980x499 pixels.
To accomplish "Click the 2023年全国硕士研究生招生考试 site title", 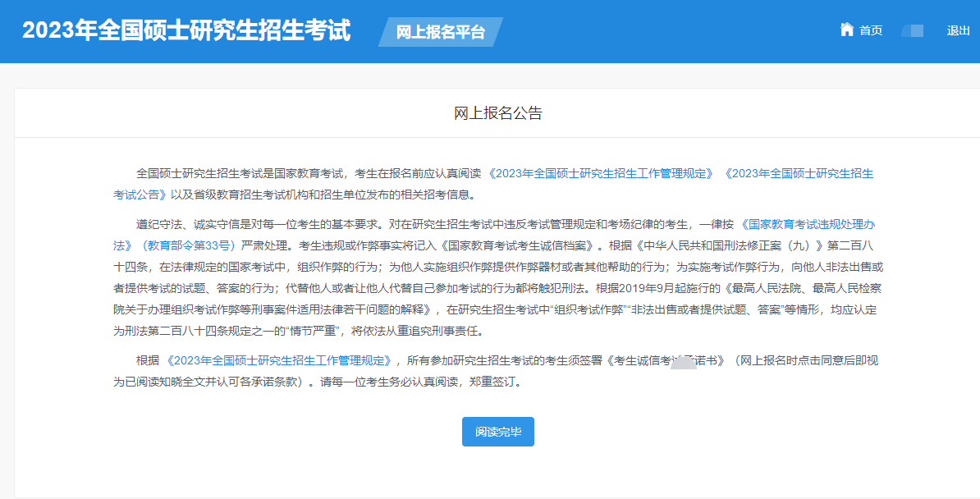I will [x=186, y=30].
